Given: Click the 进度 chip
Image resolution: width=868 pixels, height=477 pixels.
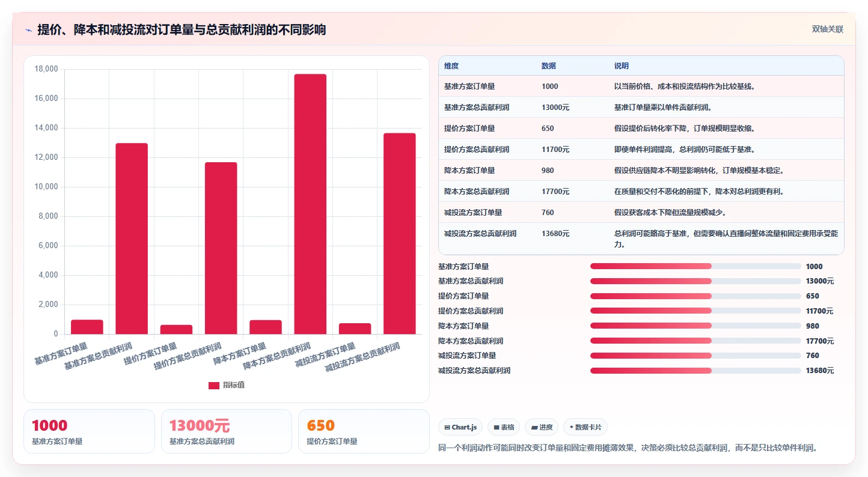Looking at the screenshot, I should [542, 427].
